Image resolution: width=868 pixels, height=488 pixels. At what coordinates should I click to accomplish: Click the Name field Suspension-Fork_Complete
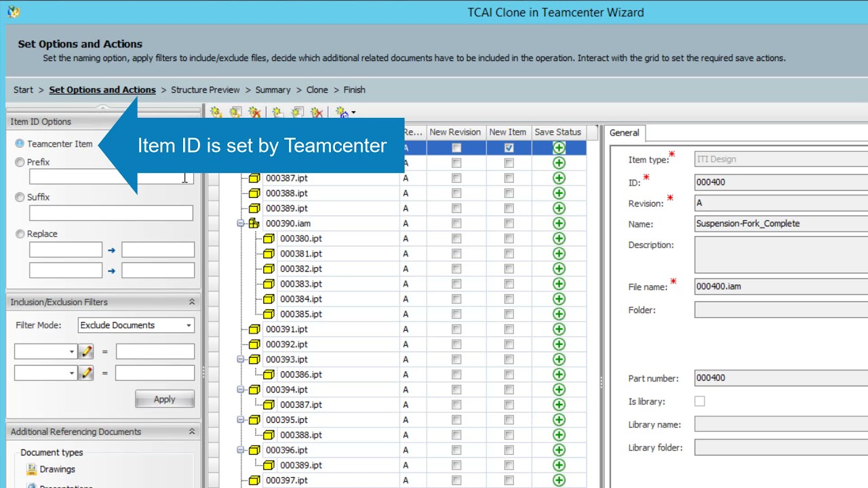tap(781, 224)
